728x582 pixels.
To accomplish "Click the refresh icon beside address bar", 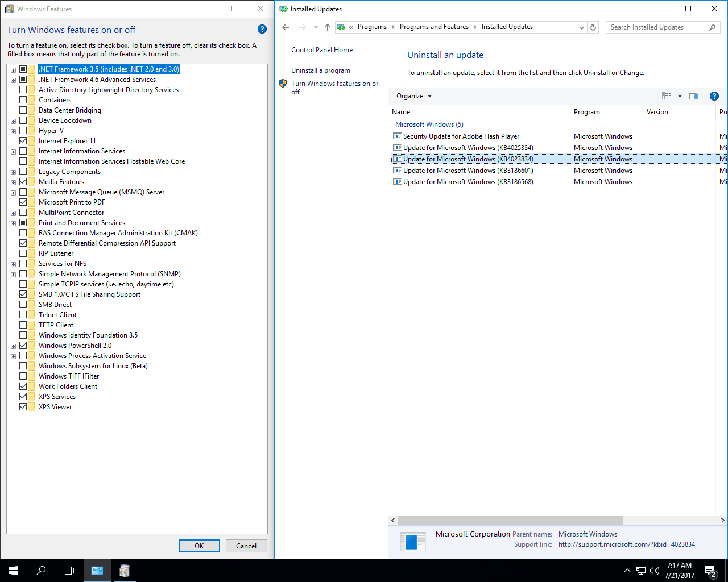I will (593, 27).
